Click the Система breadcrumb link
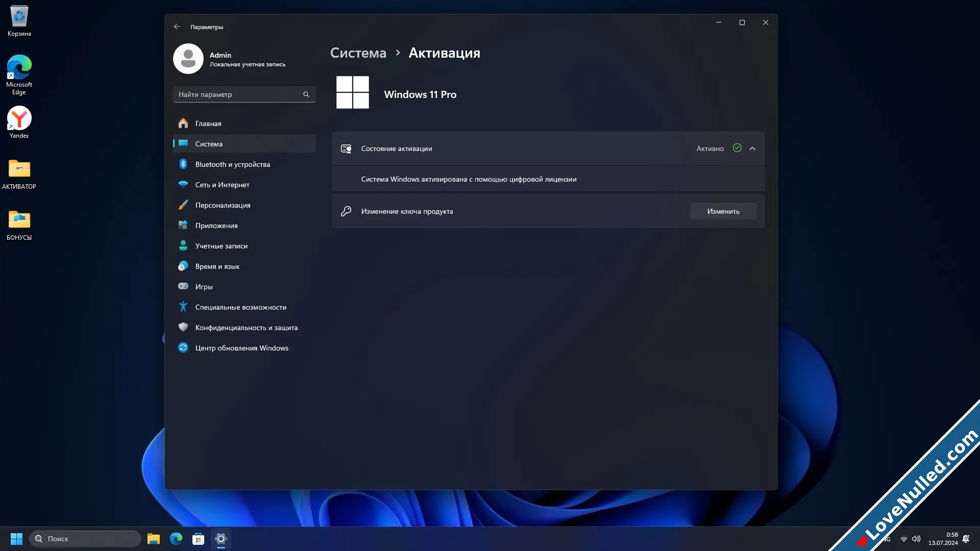The width and height of the screenshot is (980, 551). [358, 53]
